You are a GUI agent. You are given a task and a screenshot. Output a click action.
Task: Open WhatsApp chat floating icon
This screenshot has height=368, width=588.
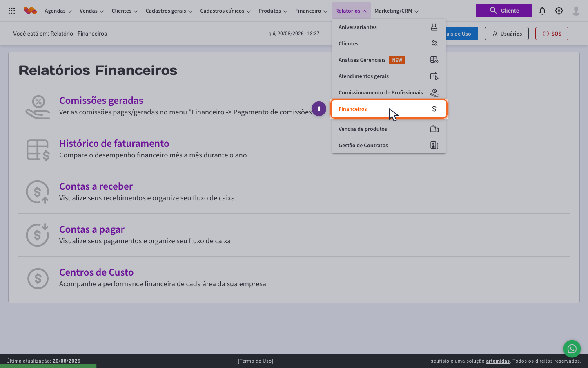coord(572,349)
